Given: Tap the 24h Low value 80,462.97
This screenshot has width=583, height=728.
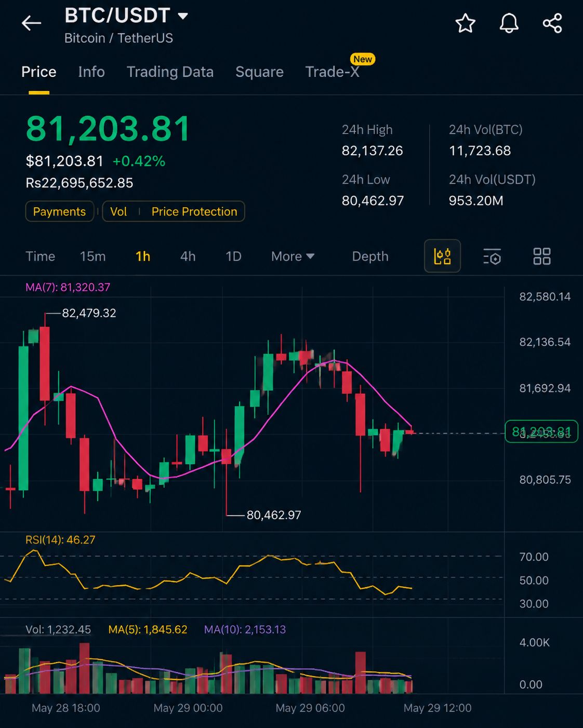Looking at the screenshot, I should [x=373, y=200].
